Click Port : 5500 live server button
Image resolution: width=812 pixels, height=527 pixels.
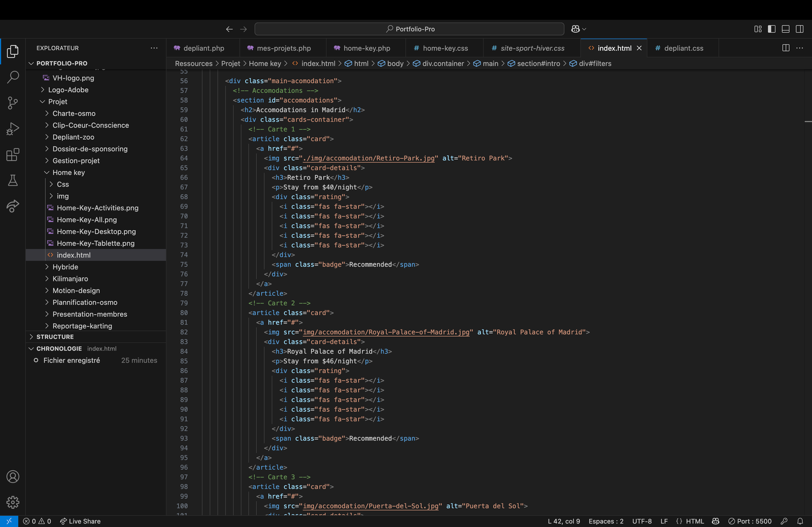pos(750,521)
